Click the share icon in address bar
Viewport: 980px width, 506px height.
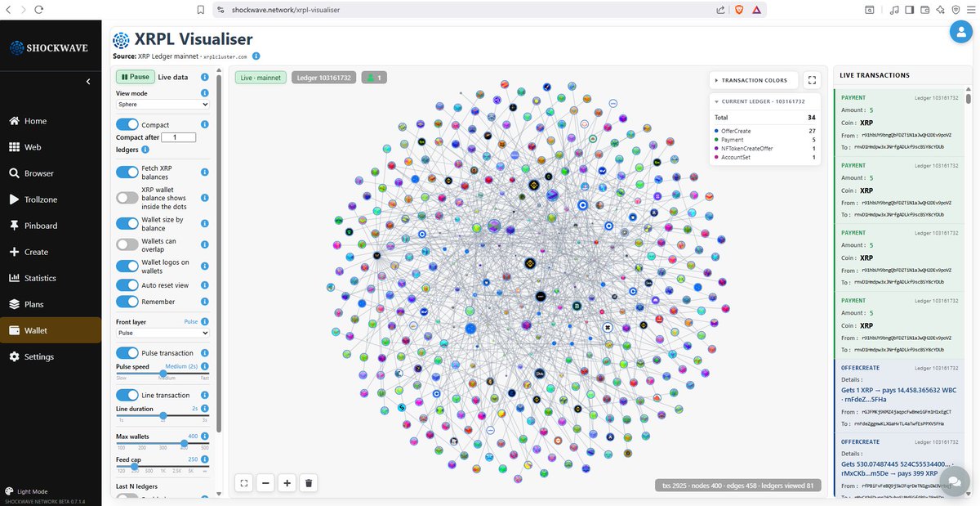(720, 10)
